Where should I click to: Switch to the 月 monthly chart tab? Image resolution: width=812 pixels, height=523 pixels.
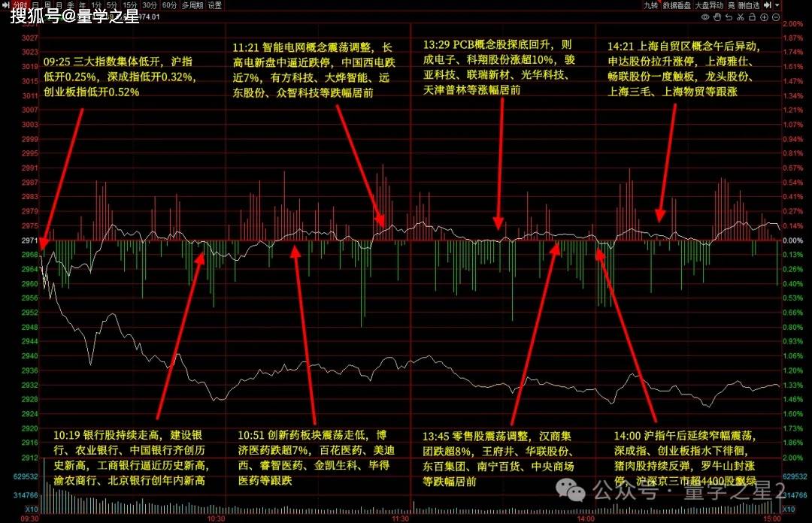59,5
